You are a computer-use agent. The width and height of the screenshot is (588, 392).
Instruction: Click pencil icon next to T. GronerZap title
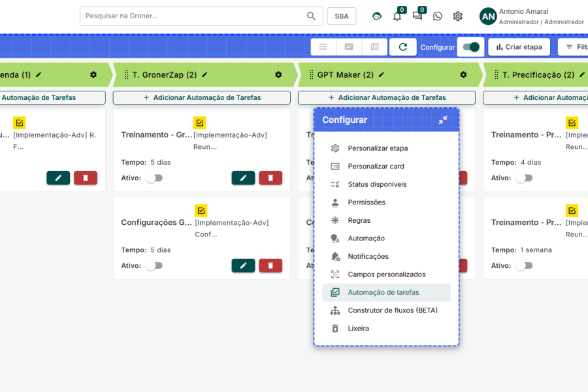click(204, 75)
